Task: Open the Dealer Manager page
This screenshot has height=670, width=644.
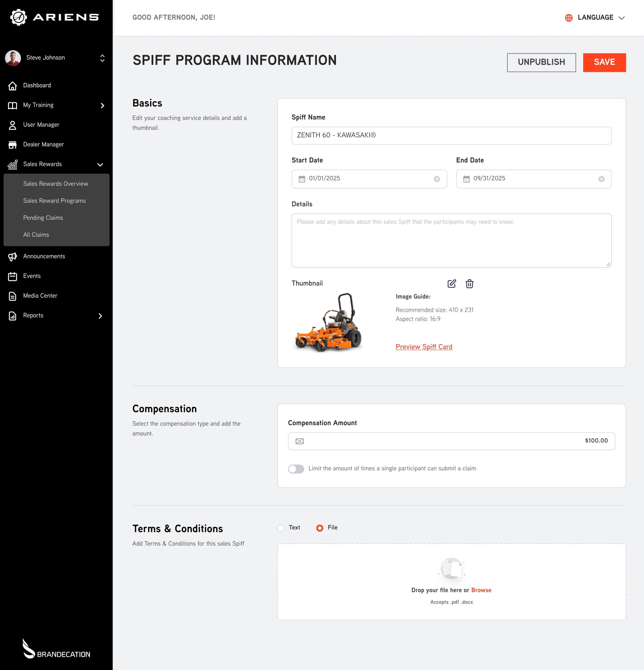Action: 43,144
